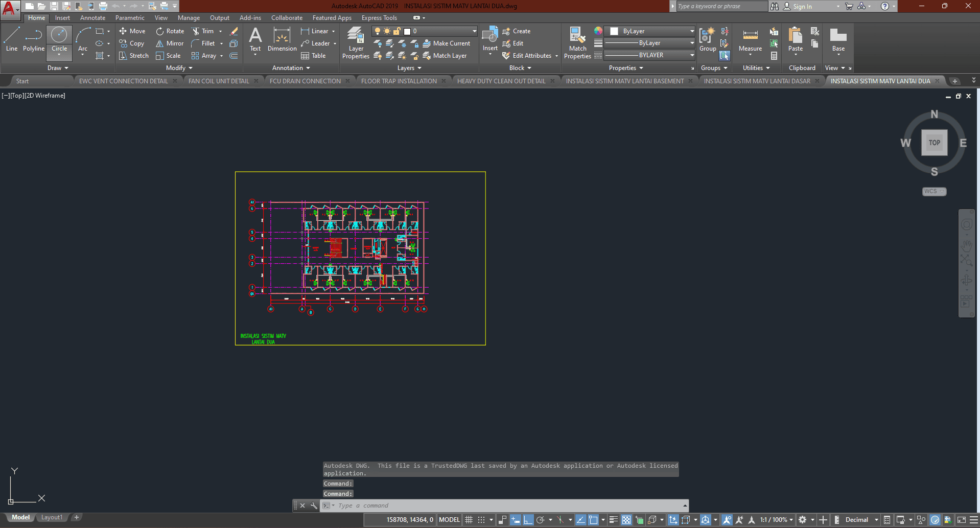Viewport: 980px width, 528px height.
Task: Select the Measure utility
Action: click(x=750, y=40)
